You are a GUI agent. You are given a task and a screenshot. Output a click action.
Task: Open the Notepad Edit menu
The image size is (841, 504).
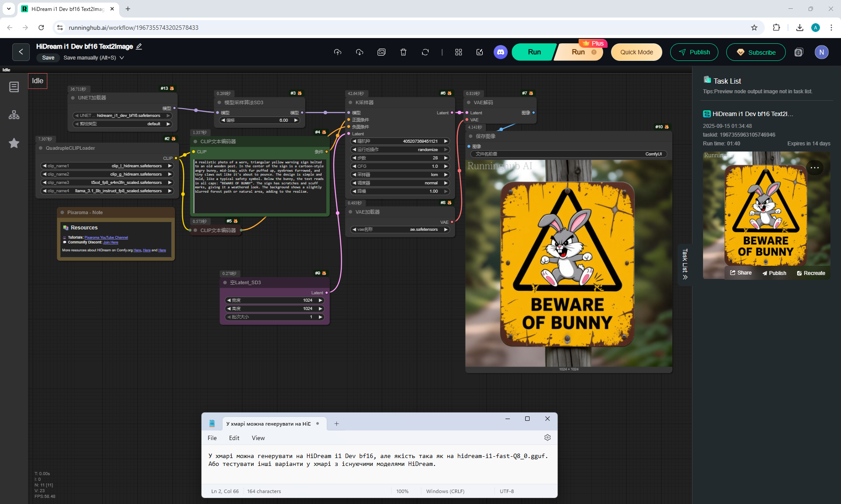[234, 438]
